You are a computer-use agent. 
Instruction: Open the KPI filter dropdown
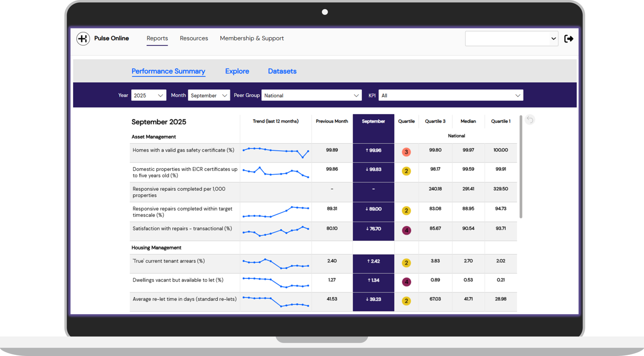pyautogui.click(x=451, y=95)
